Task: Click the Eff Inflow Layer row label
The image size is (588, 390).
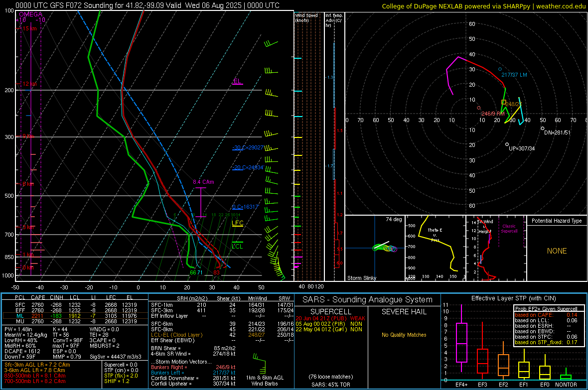Action: (169, 316)
